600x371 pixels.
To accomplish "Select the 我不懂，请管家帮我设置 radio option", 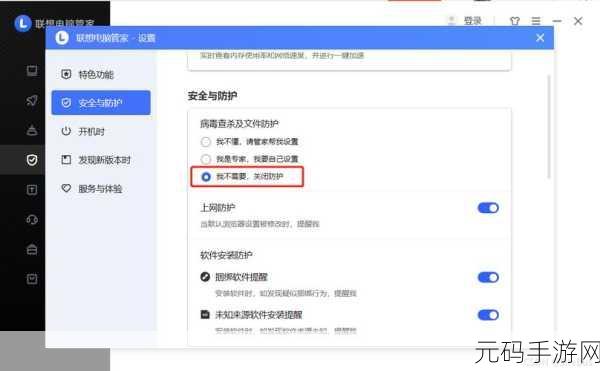I will (206, 142).
